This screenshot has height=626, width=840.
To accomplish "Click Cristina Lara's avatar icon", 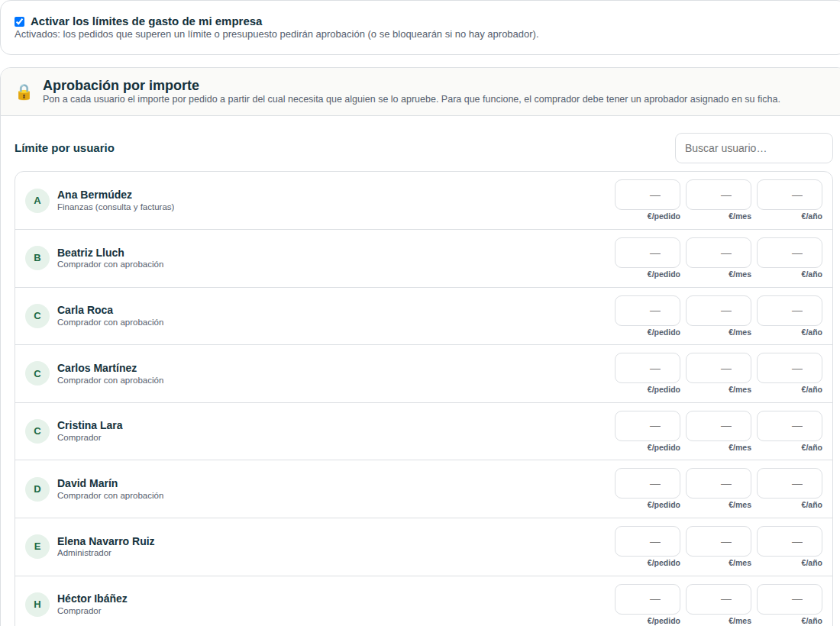I will (x=37, y=431).
